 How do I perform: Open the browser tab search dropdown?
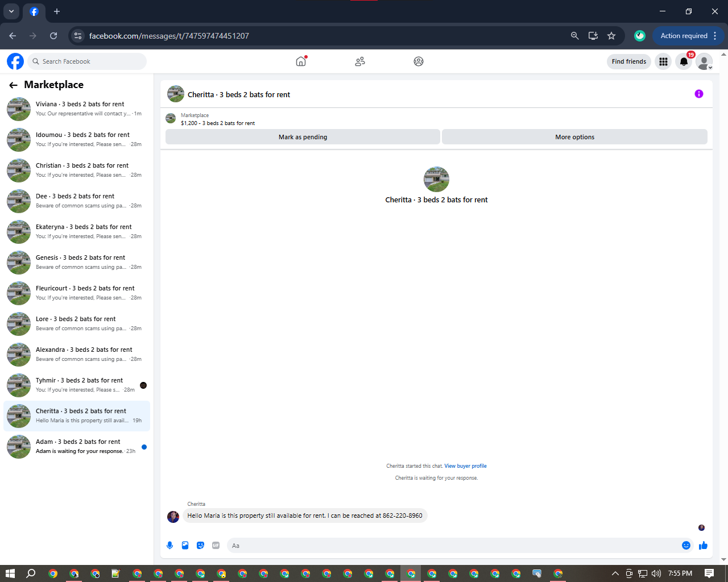tap(11, 11)
